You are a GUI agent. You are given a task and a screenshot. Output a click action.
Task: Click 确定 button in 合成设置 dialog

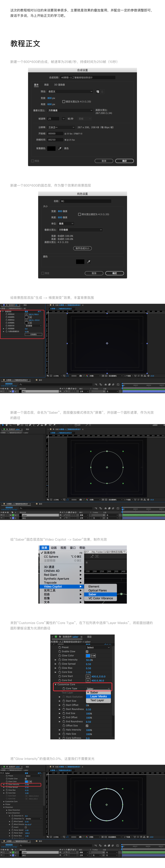(125, 161)
